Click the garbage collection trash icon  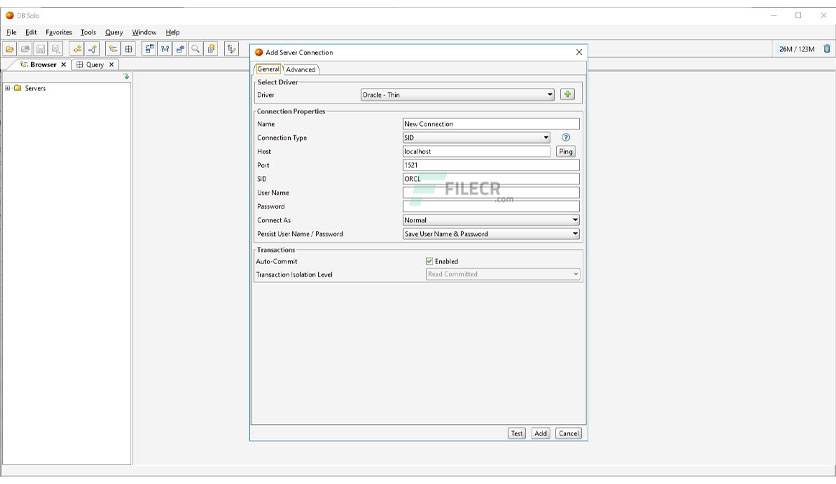(x=826, y=49)
